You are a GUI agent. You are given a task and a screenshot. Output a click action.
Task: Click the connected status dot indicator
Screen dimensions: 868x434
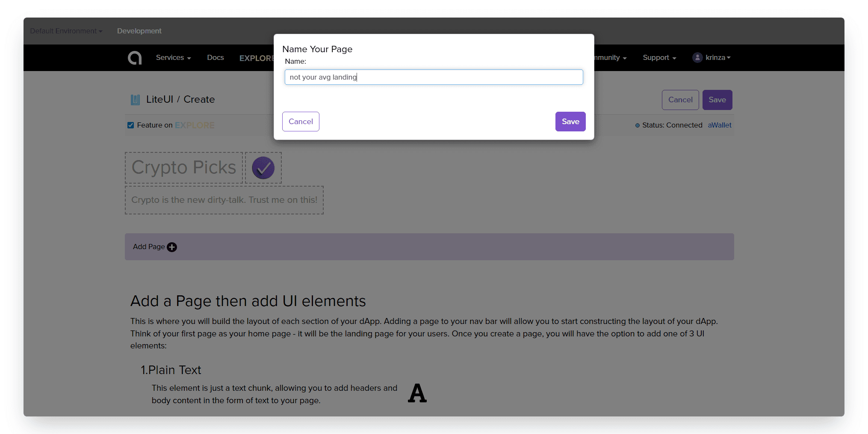point(637,125)
